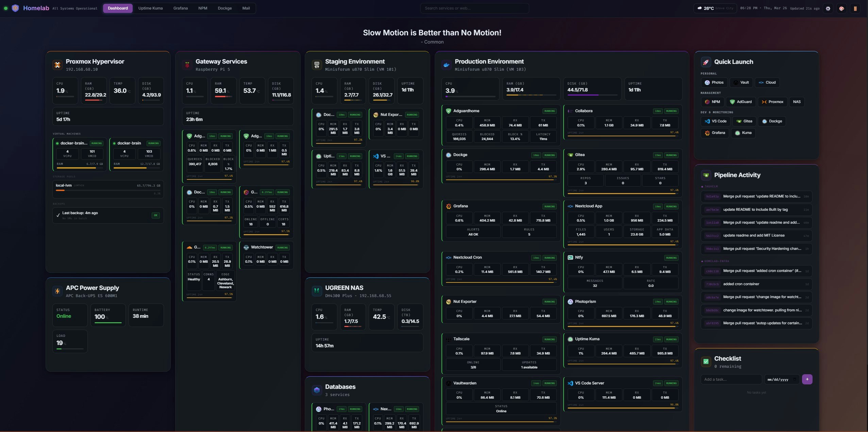Click the Staging Environment header icon

[x=317, y=65]
